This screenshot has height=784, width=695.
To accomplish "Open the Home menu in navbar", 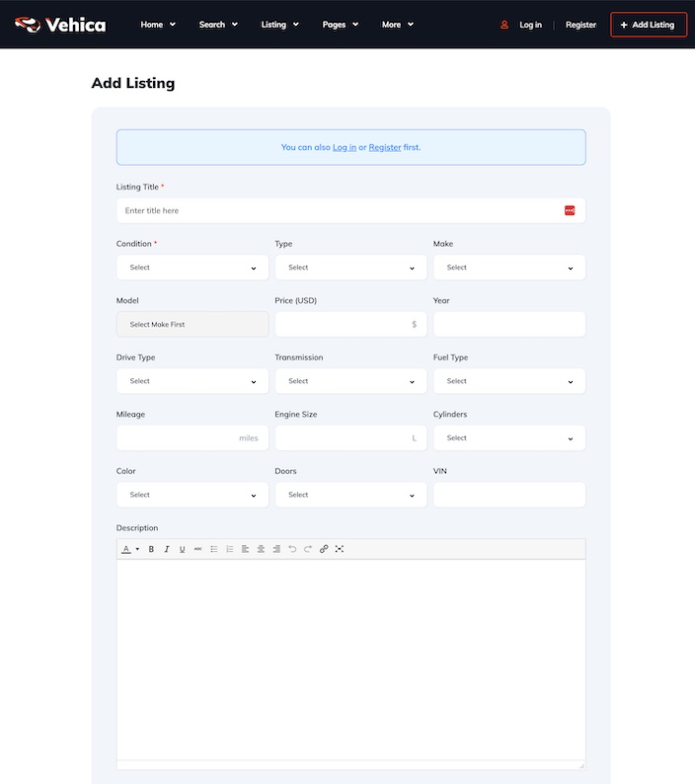I will [158, 25].
